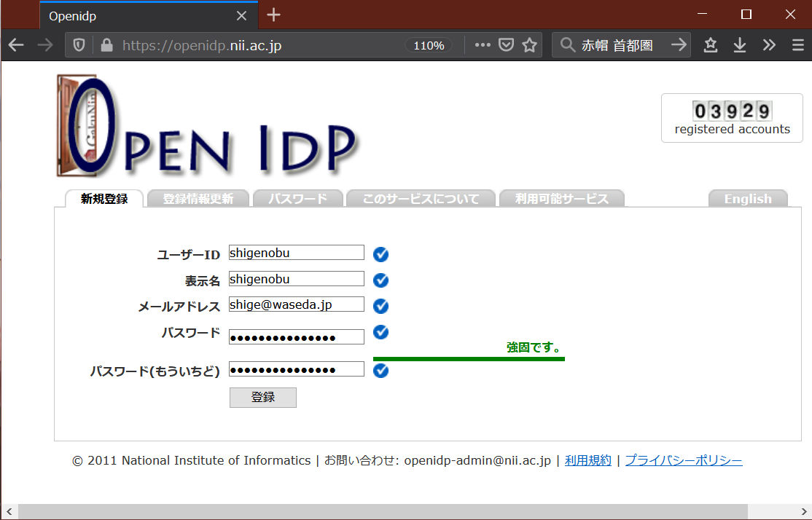The width and height of the screenshot is (812, 520).
Task: Click the check mark next to 表示名
Action: 380,280
